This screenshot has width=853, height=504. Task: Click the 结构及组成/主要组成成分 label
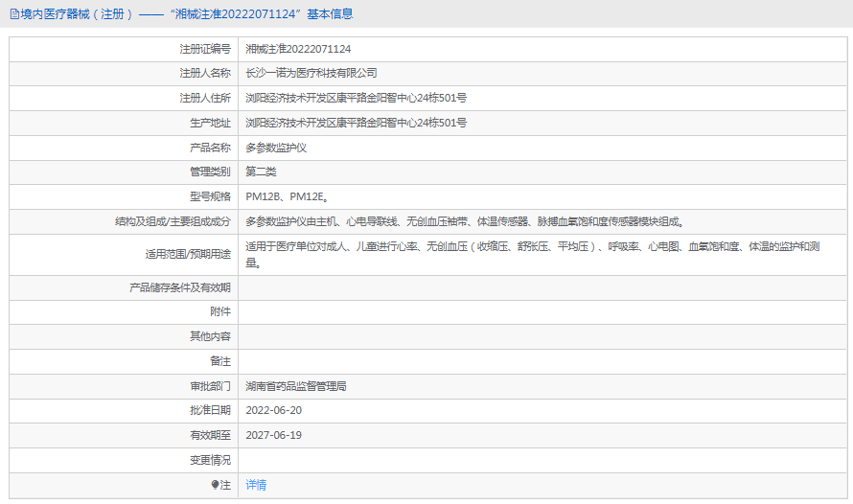pyautogui.click(x=173, y=222)
